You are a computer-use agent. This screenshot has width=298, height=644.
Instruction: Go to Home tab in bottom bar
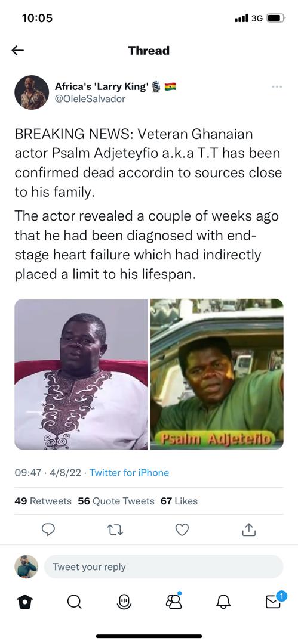[x=24, y=602]
